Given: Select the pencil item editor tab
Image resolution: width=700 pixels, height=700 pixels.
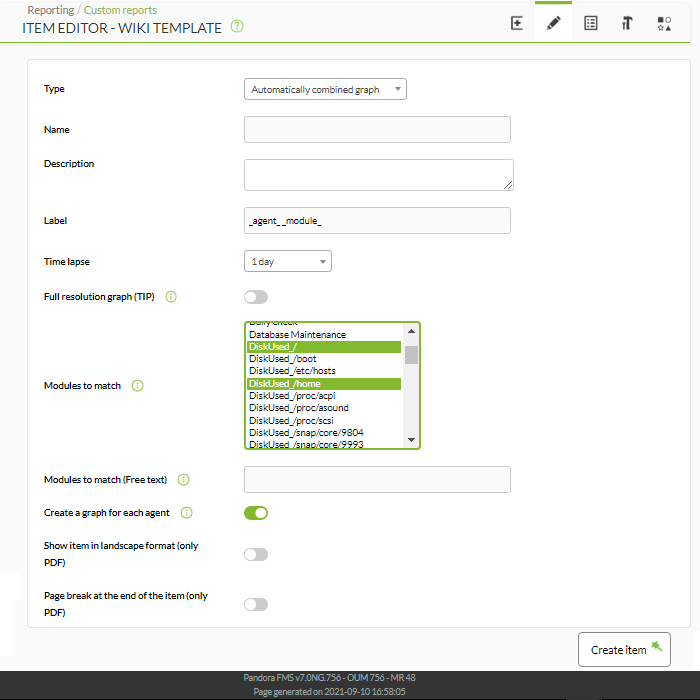Looking at the screenshot, I should [554, 23].
